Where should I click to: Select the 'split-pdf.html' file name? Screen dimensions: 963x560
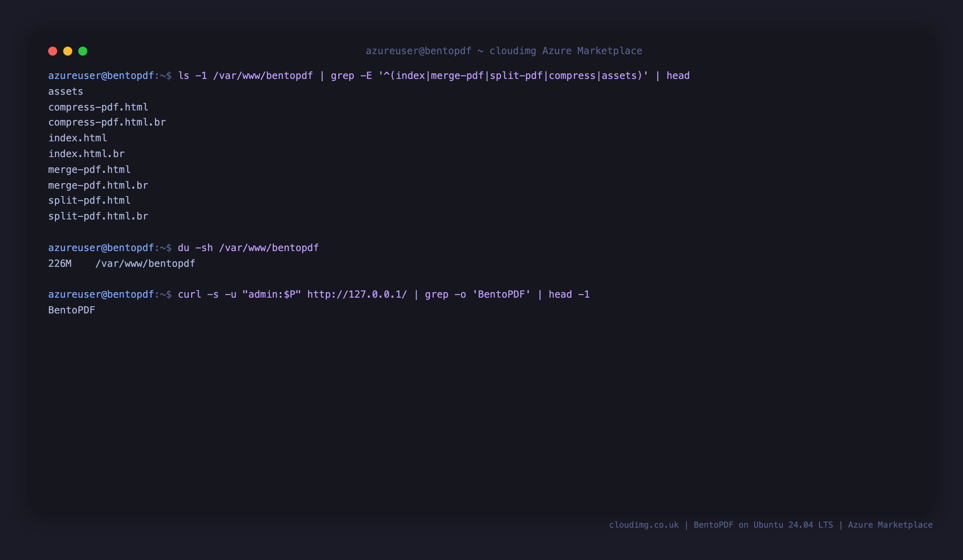90,200
